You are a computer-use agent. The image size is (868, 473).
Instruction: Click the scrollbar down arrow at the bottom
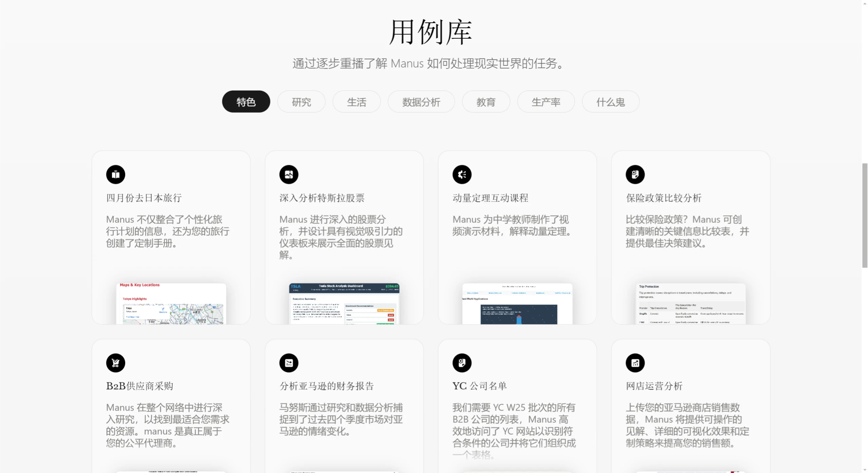(865, 470)
